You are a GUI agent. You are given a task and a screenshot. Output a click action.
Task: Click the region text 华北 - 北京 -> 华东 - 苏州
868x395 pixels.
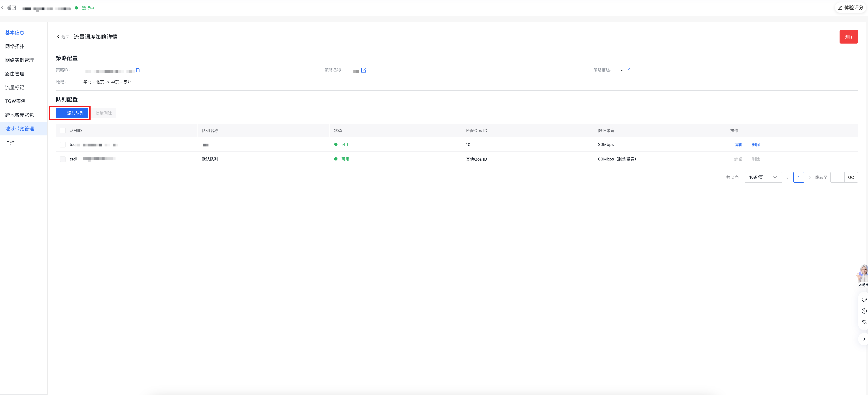(107, 82)
